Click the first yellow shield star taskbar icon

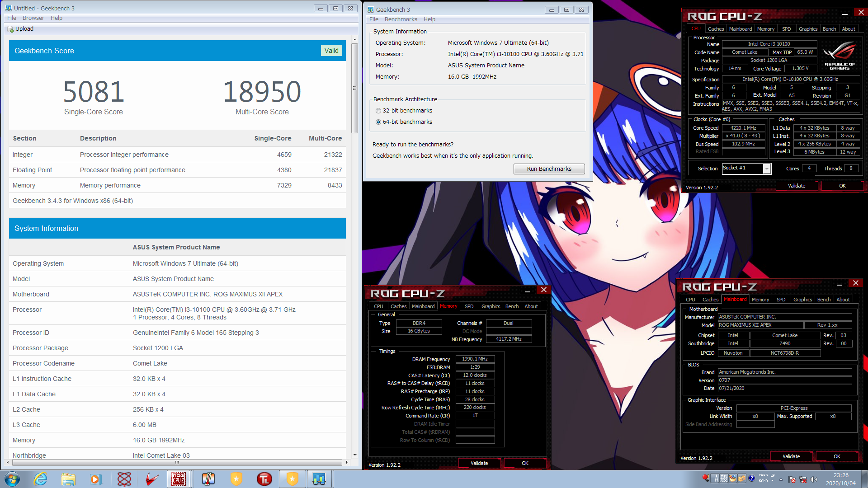pos(236,479)
